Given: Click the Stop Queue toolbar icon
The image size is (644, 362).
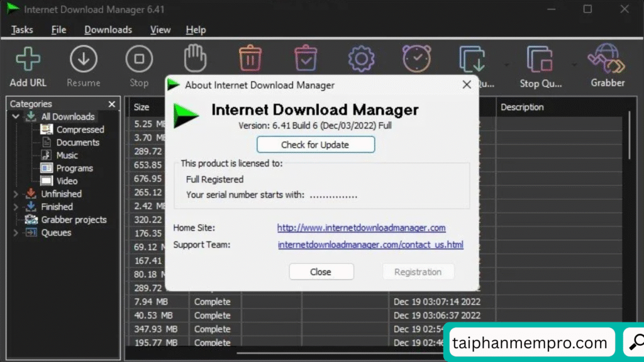Looking at the screenshot, I should click(539, 60).
